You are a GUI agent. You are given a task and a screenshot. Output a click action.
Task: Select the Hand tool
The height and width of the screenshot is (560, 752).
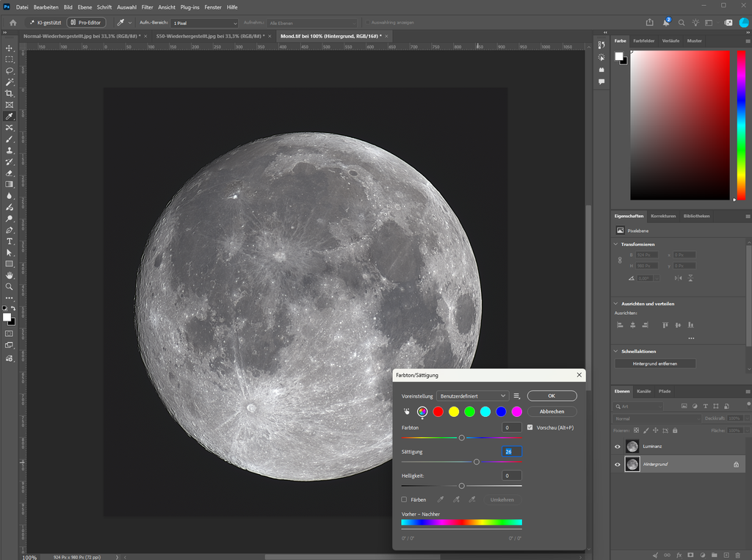click(9, 276)
